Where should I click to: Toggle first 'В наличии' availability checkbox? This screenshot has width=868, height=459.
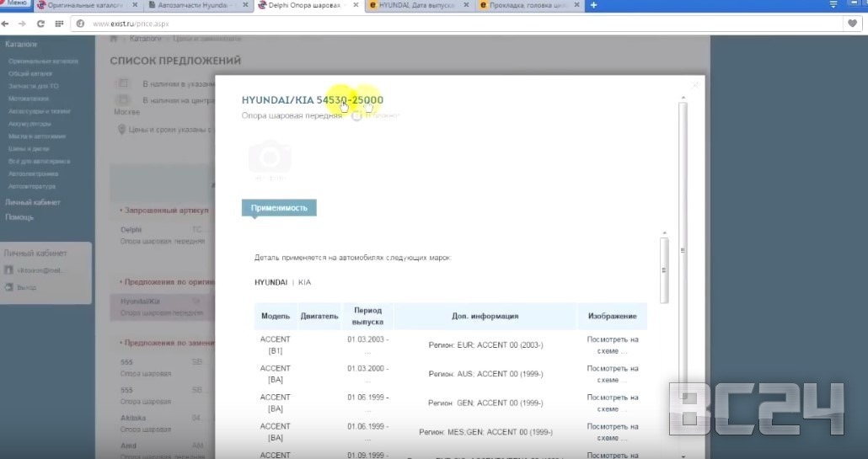(x=123, y=83)
